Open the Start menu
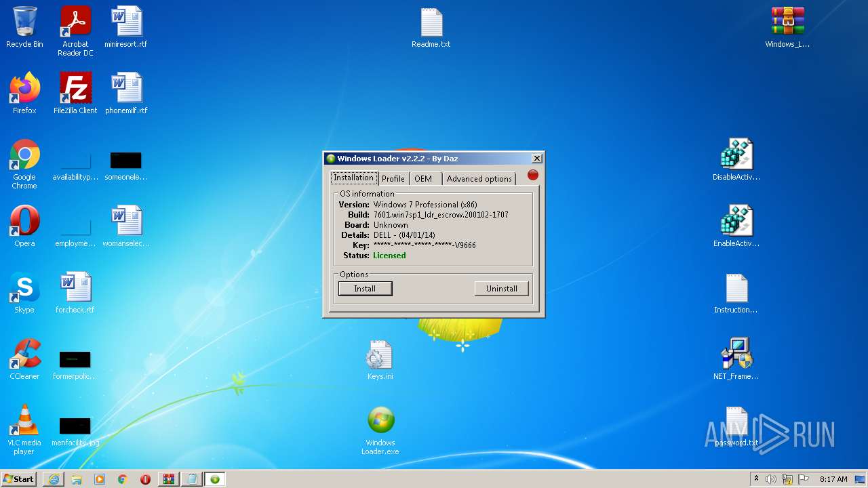The width and height of the screenshot is (868, 488). pyautogui.click(x=18, y=479)
